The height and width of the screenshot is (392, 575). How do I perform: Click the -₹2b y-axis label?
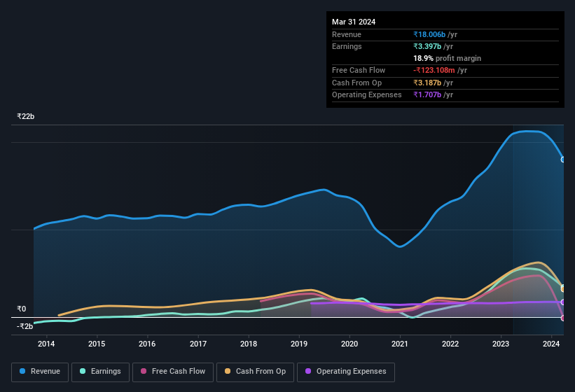(x=25, y=326)
